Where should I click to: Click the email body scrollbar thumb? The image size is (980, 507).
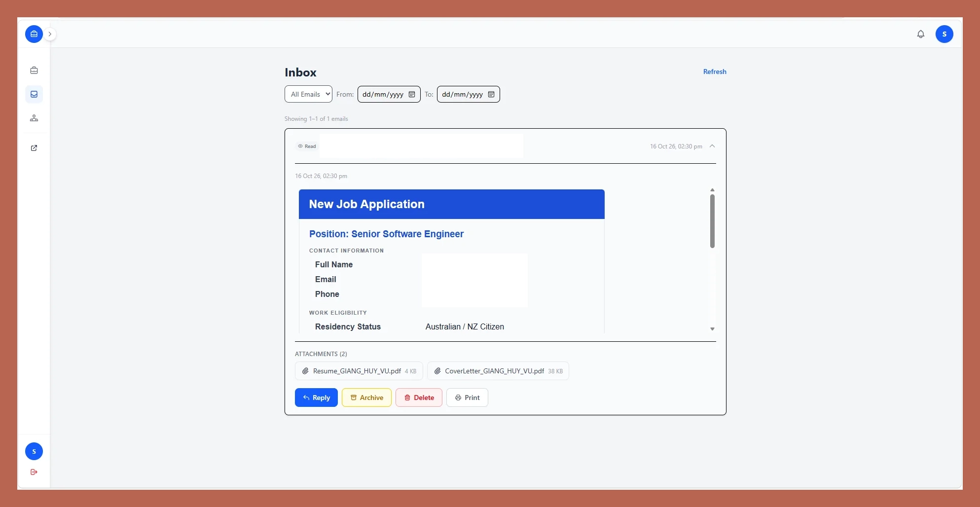click(x=712, y=221)
